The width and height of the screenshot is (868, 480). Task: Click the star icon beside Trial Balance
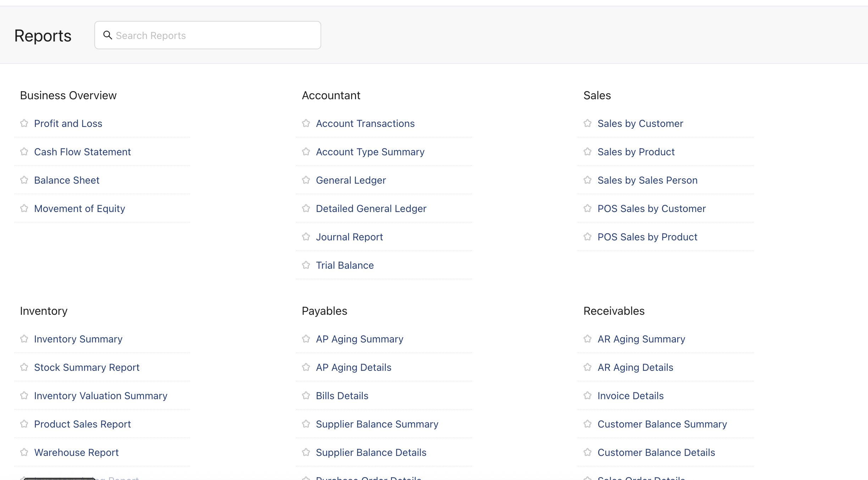(x=306, y=265)
